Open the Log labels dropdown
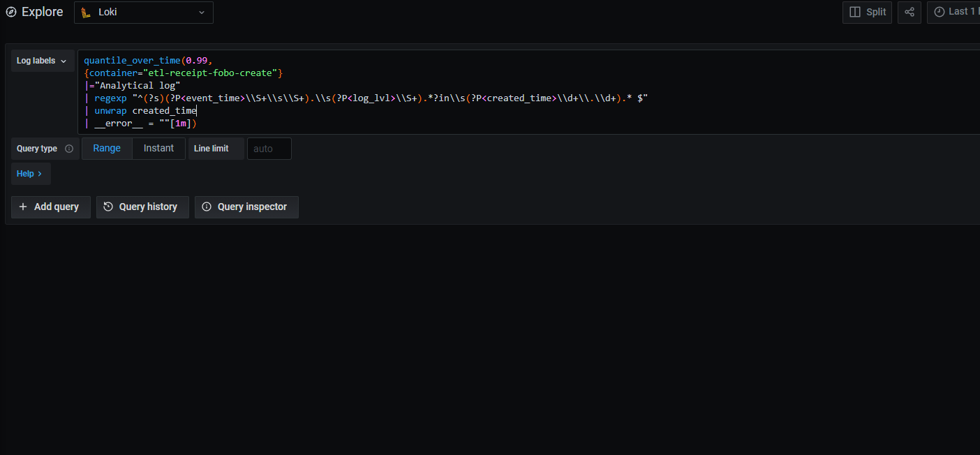Image resolution: width=980 pixels, height=455 pixels. (x=42, y=61)
